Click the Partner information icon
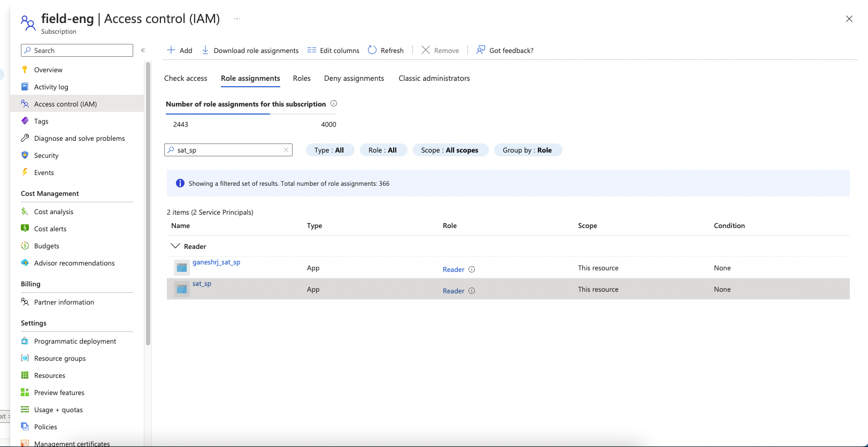The width and height of the screenshot is (868, 447). [x=25, y=302]
